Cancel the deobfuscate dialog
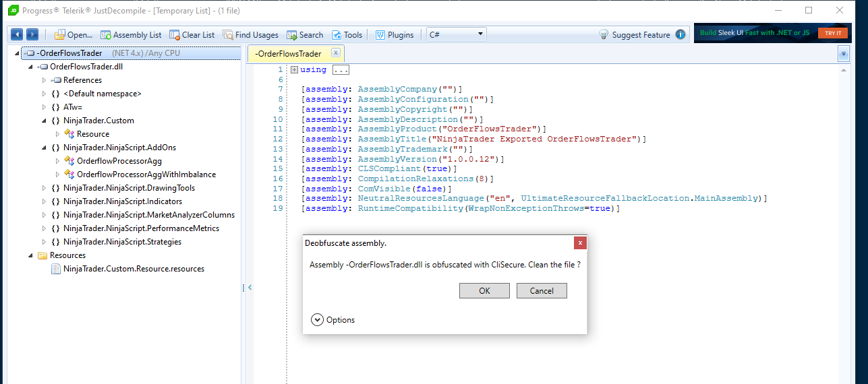 pos(542,290)
